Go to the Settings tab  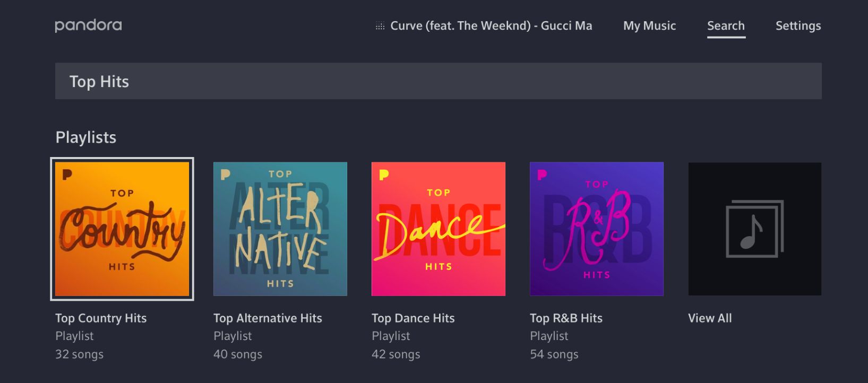[x=798, y=25]
